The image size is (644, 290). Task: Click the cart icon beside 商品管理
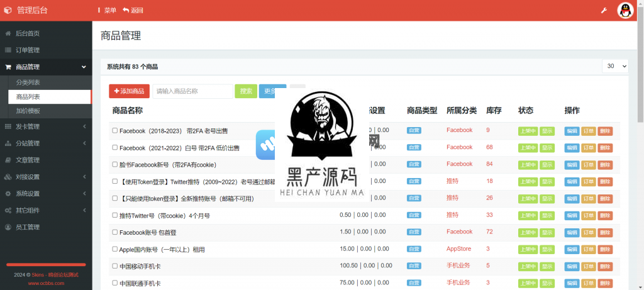tap(8, 67)
